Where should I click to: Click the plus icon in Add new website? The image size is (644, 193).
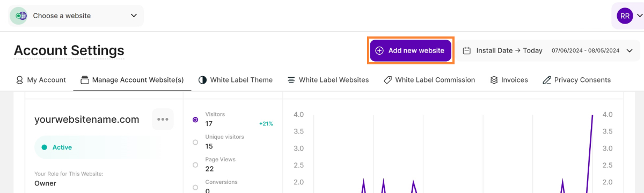click(379, 50)
